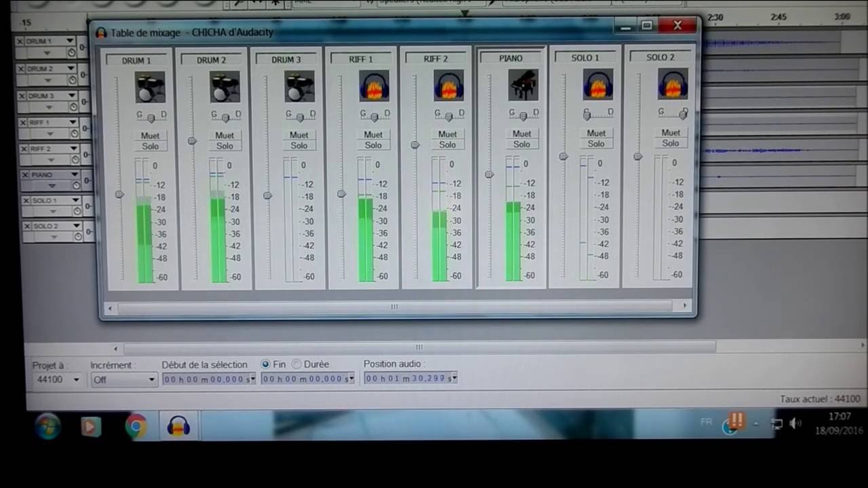This screenshot has width=868, height=488.
Task: Click the DRUM 3 drum kit icon
Action: tap(299, 86)
